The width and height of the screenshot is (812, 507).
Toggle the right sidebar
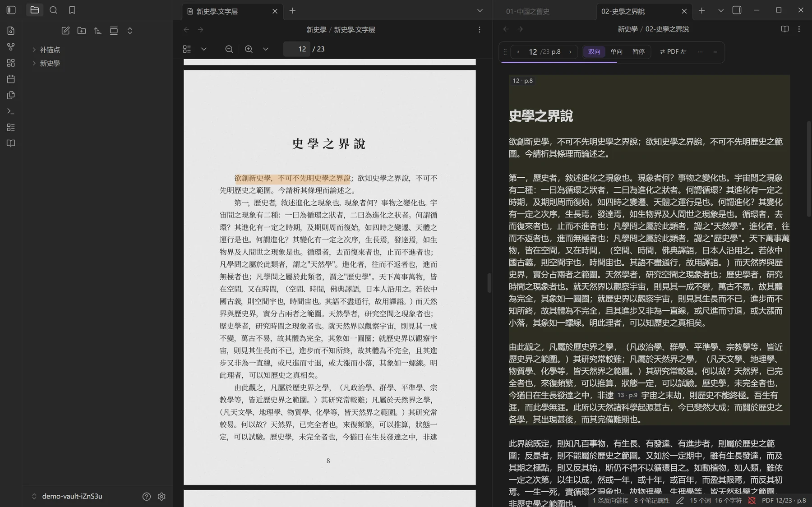(737, 10)
